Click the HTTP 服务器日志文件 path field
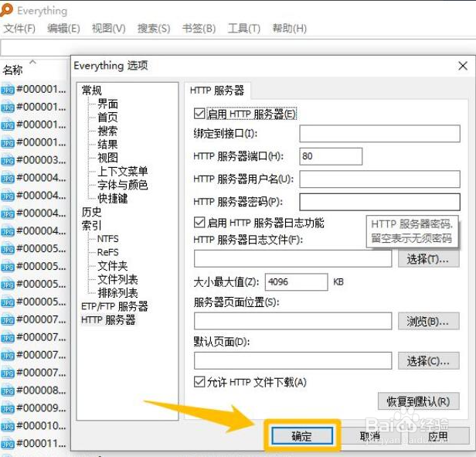Image resolution: width=476 pixels, height=457 pixels. pos(293,258)
